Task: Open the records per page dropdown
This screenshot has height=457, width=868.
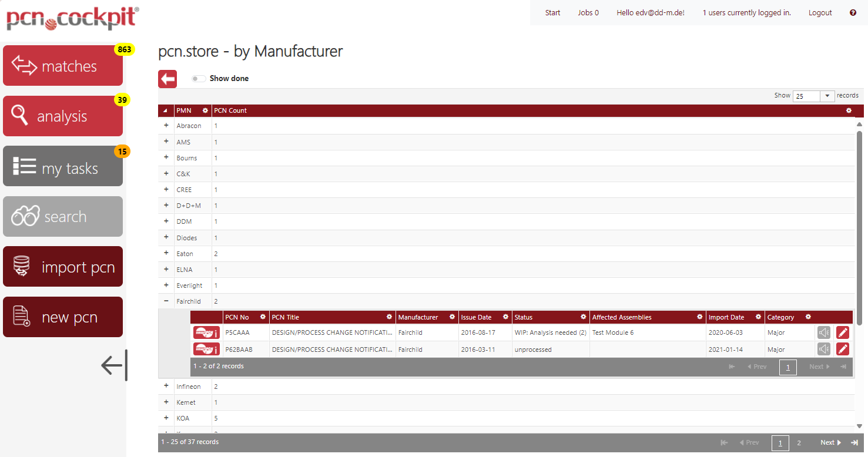Action: (x=827, y=95)
